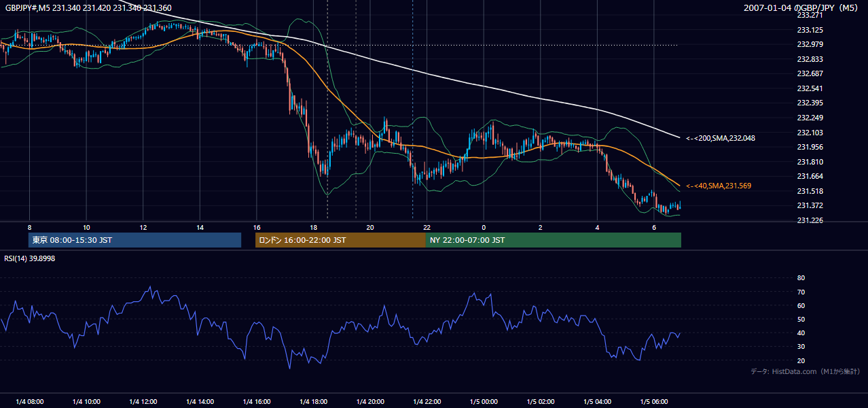Click hour tick 22 below price chart
Image resolution: width=868 pixels, height=408 pixels.
pyautogui.click(x=427, y=227)
